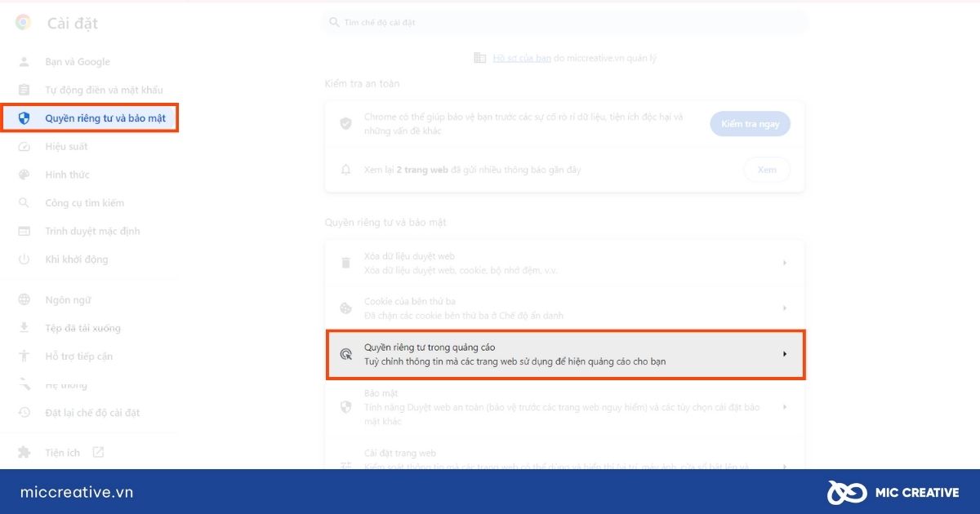The image size is (980, 514).
Task: Open the Hồ sơ của bạn link
Action: [522, 58]
